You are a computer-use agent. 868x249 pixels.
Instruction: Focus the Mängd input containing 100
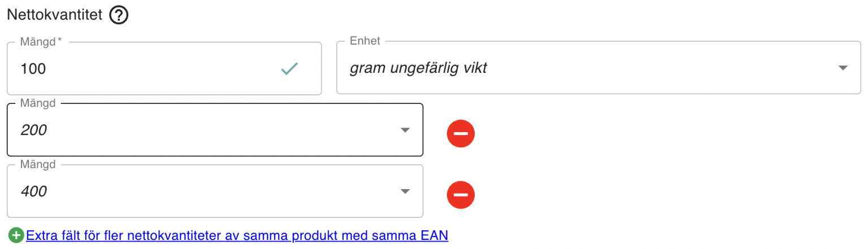pos(164,68)
